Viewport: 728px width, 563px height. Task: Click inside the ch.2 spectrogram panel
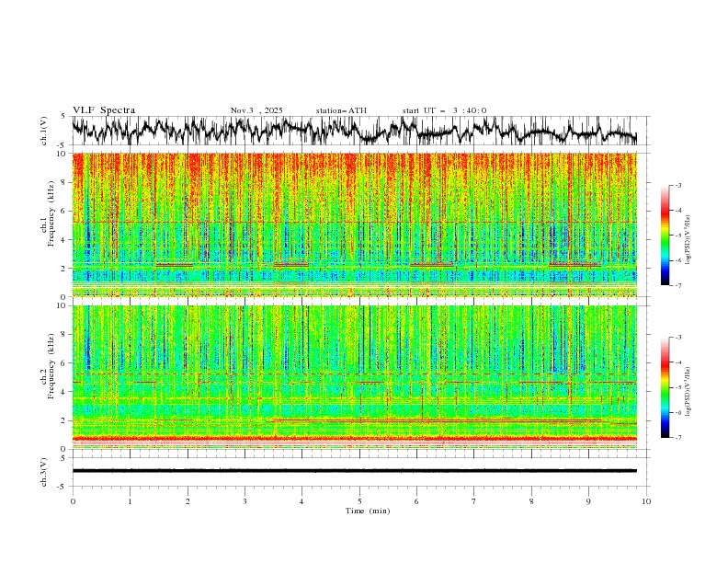pos(354,377)
